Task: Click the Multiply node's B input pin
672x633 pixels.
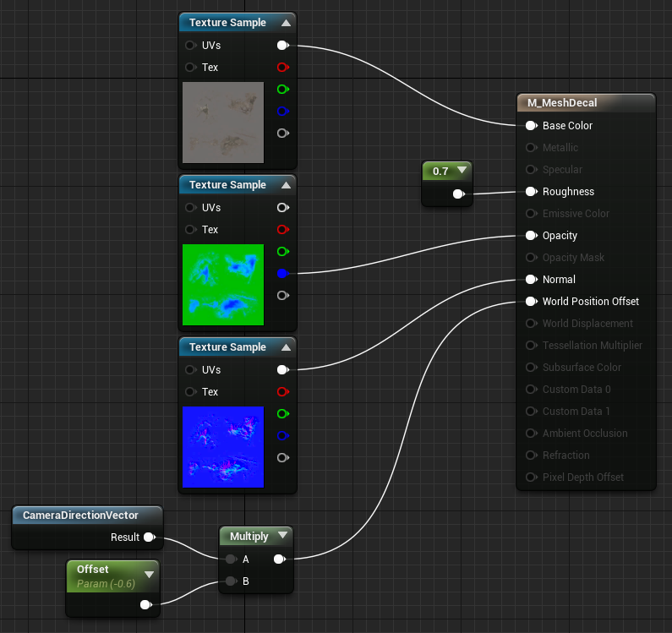Action: 231,581
